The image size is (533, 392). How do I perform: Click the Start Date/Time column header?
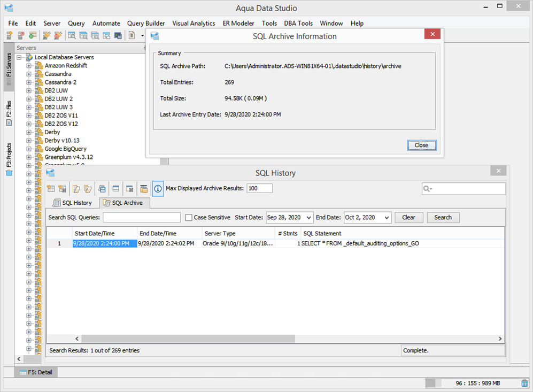(105, 234)
